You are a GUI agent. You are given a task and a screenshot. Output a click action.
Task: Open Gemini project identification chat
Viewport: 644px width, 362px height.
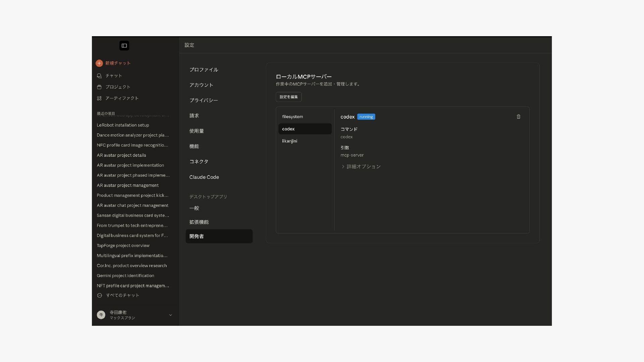click(125, 276)
